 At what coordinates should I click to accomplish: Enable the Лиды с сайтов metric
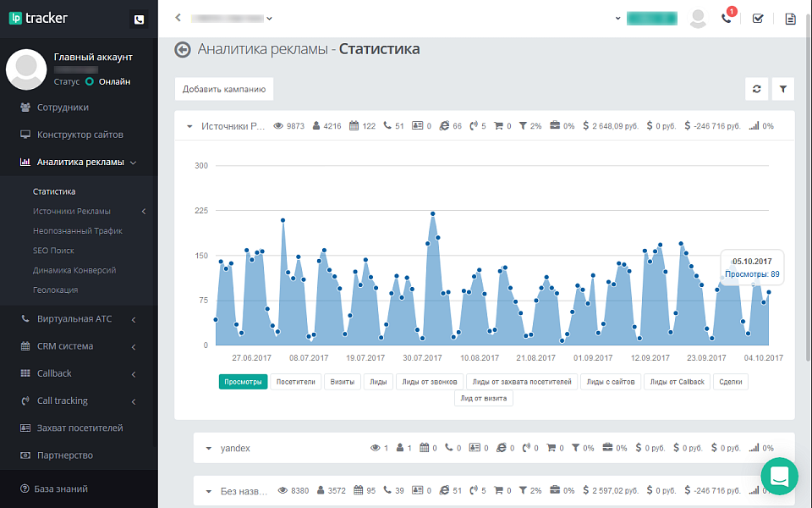[x=611, y=381]
